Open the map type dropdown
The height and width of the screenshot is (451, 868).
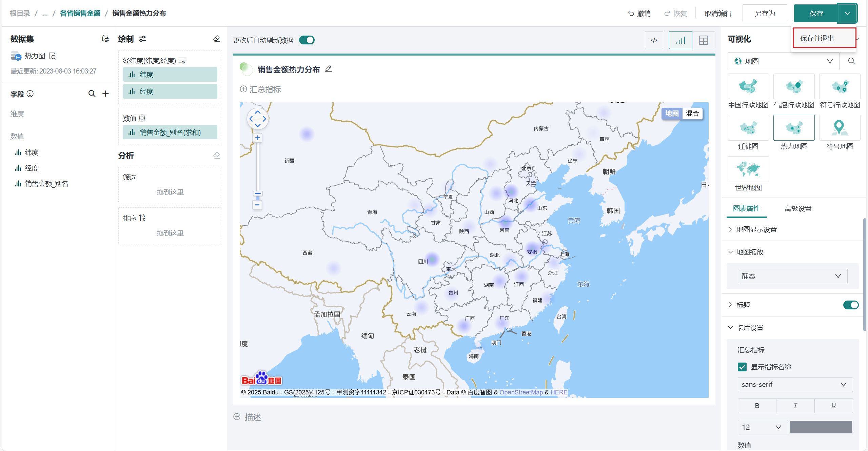coord(783,61)
